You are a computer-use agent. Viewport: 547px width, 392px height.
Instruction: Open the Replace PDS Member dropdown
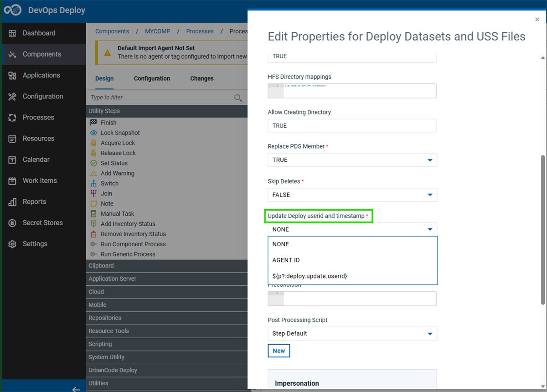coord(352,160)
